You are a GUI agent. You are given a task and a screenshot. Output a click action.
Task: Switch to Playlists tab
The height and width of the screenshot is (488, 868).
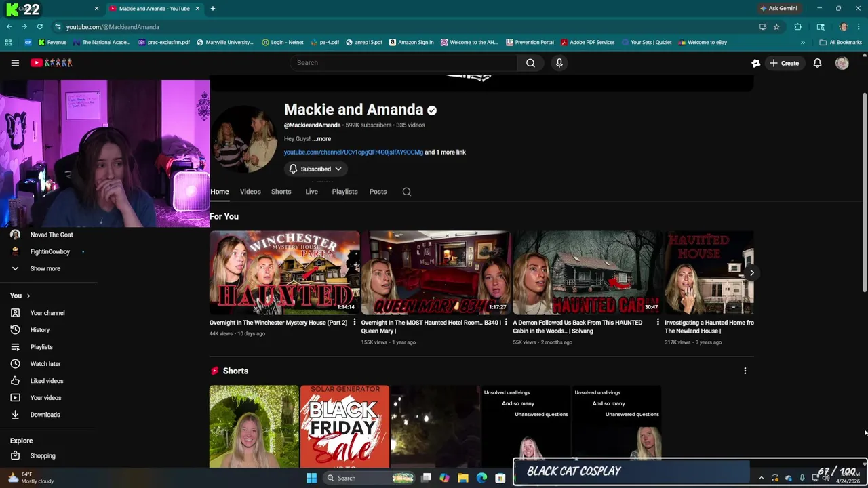click(344, 192)
